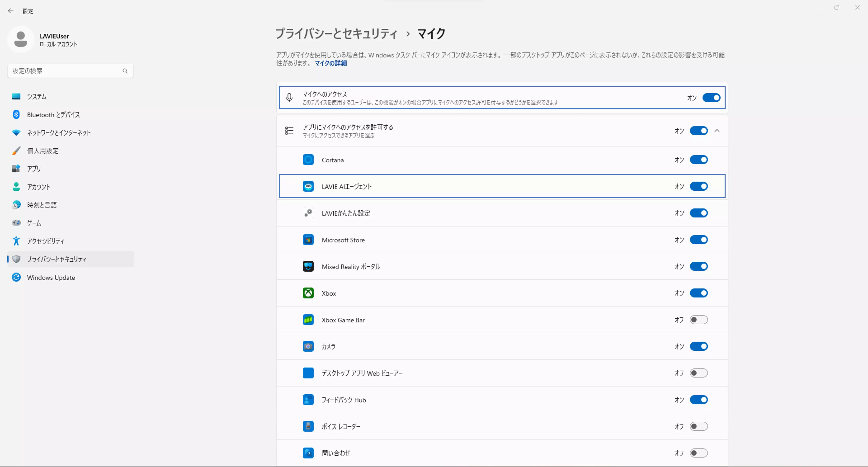
Task: Select アカウント in sidebar
Action: click(70, 187)
